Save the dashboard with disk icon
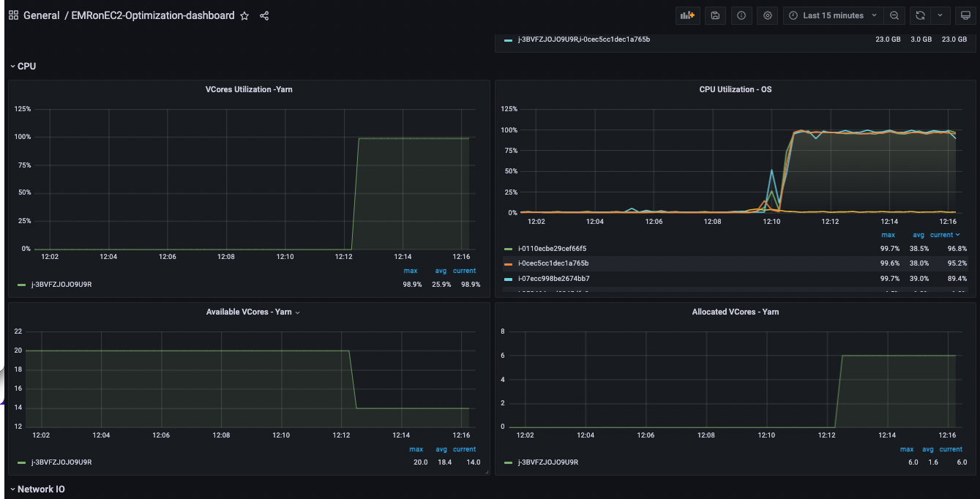This screenshot has height=499, width=980. point(715,15)
